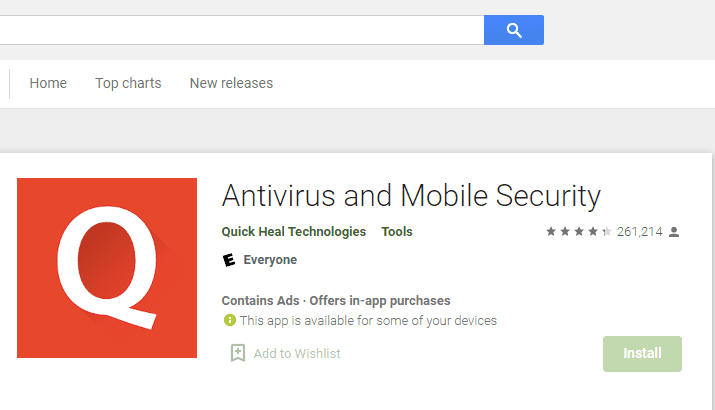
Task: Click the green info icon beside availability
Action: (x=229, y=320)
